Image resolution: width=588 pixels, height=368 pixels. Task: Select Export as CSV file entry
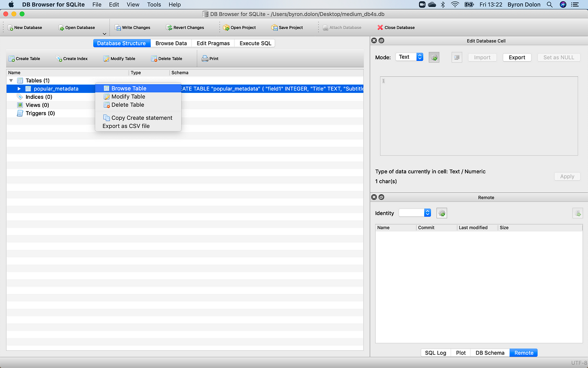pyautogui.click(x=138, y=126)
